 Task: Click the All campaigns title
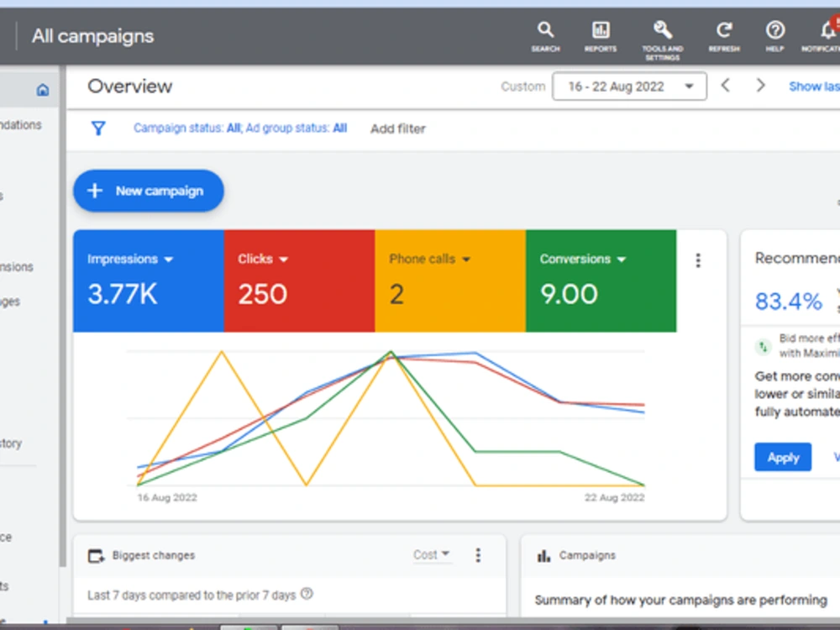[92, 36]
